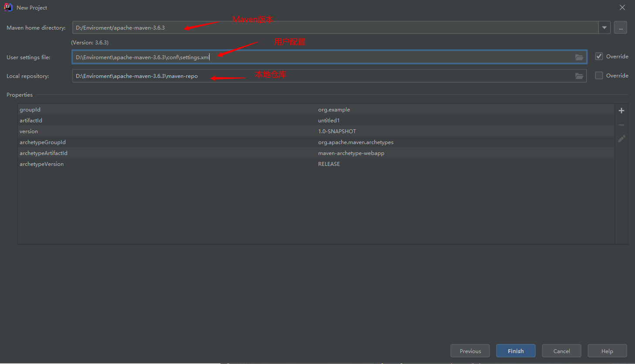
Task: Select the artifactId property row
Action: (x=316, y=120)
